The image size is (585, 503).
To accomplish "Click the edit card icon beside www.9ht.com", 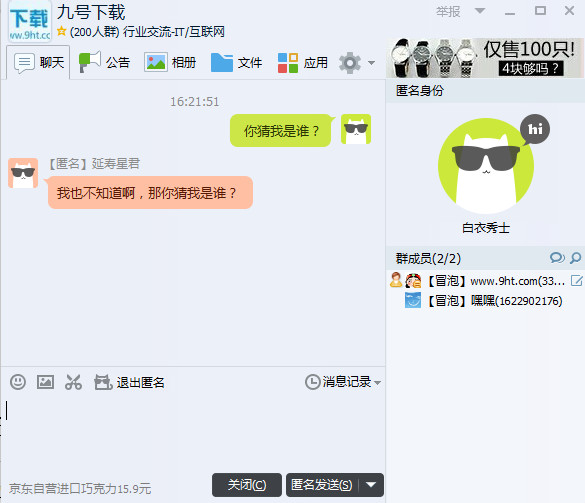I will pos(576,281).
